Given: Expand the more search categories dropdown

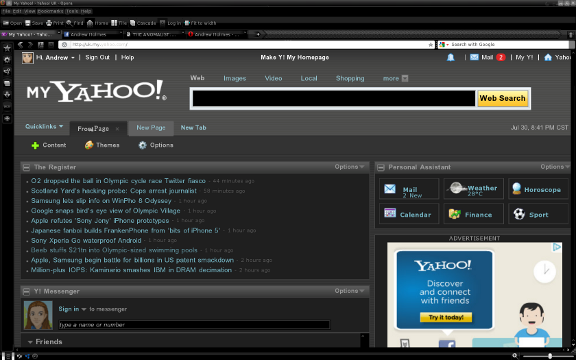Looking at the screenshot, I should 395,78.
